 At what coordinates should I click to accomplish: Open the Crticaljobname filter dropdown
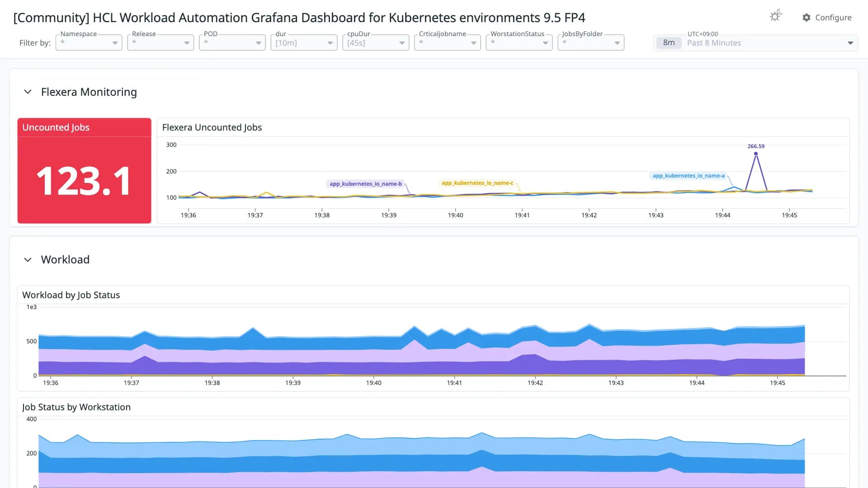[x=447, y=42]
